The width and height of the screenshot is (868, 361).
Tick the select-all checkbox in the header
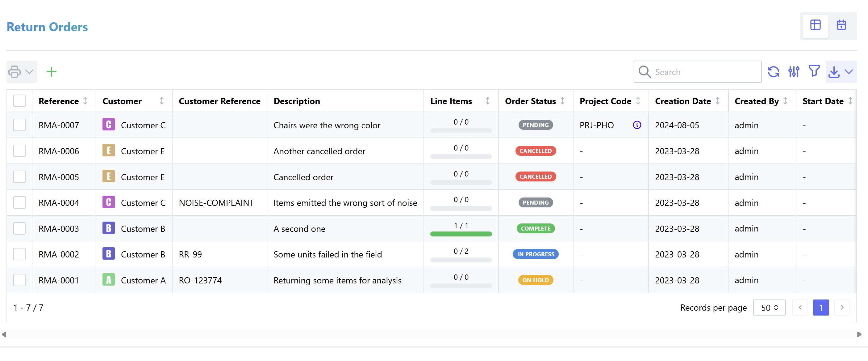[19, 101]
